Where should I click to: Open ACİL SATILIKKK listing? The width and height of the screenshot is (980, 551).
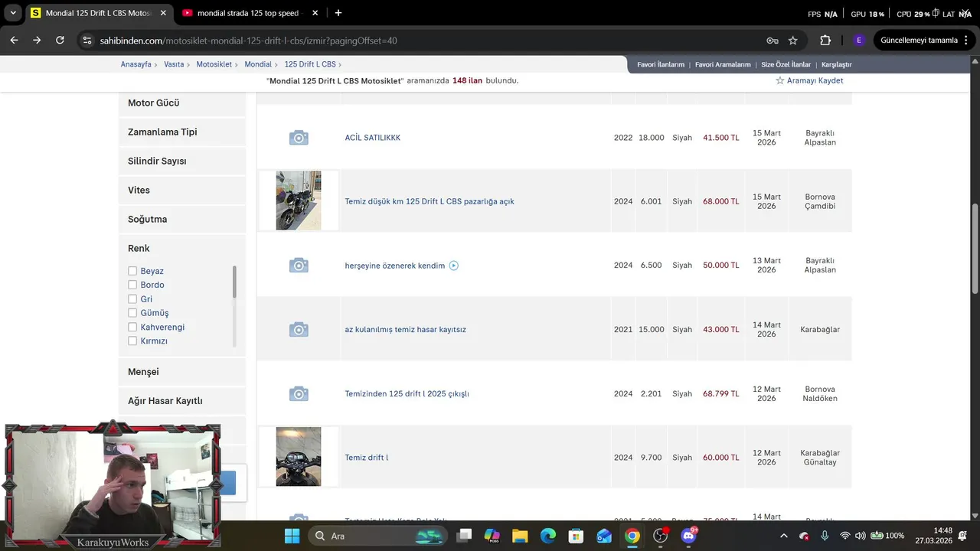tap(372, 138)
